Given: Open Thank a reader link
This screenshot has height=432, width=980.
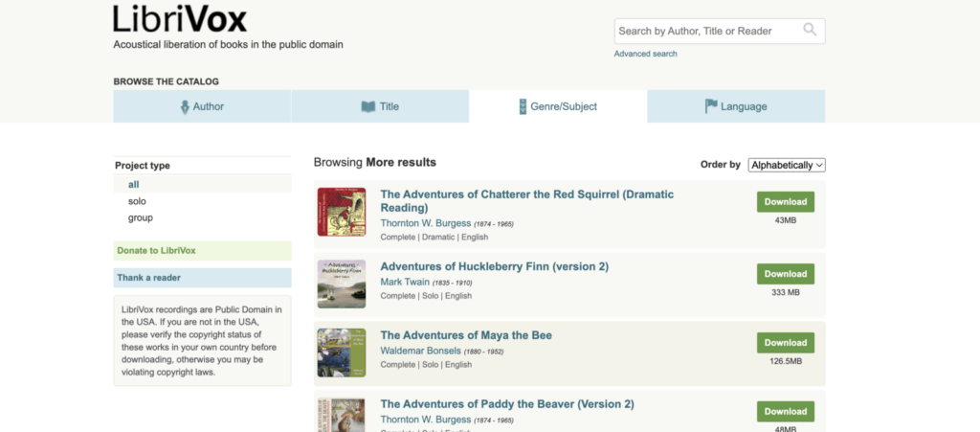Looking at the screenshot, I should point(203,278).
